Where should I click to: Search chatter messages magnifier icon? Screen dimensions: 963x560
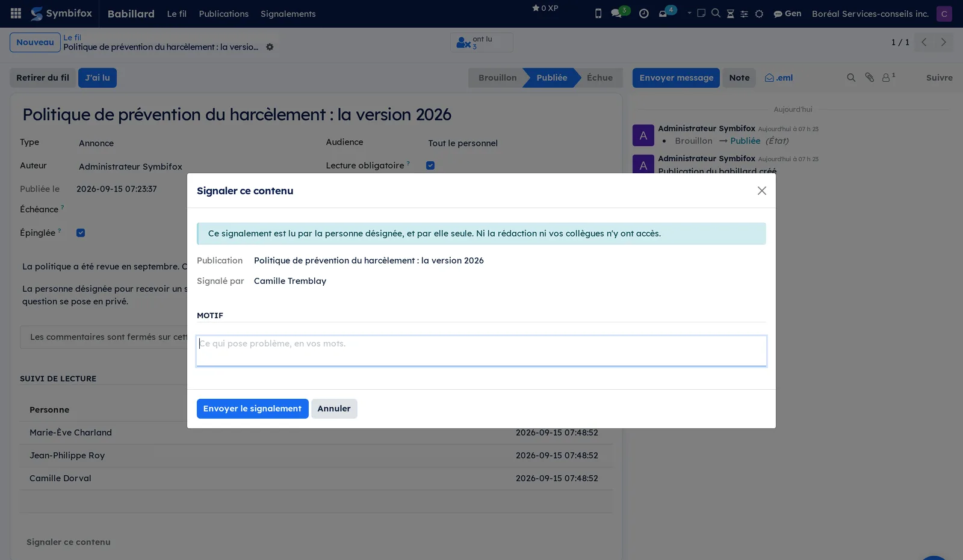click(851, 78)
